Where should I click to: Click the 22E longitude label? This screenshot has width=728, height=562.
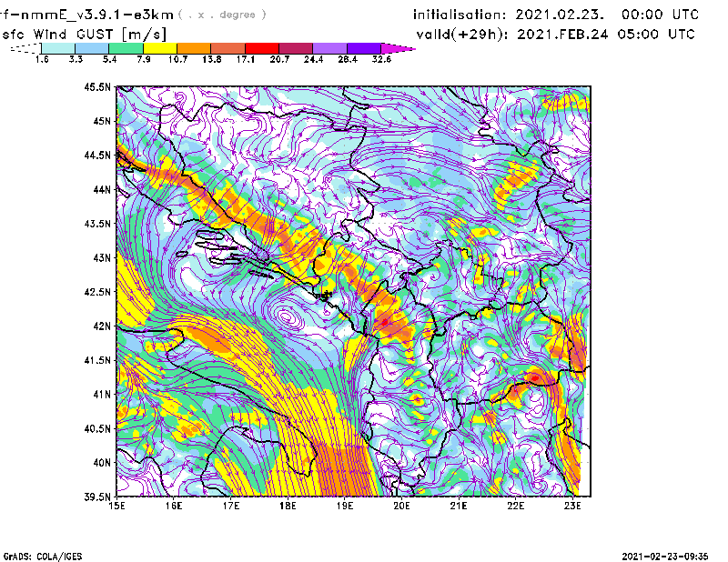coord(515,506)
